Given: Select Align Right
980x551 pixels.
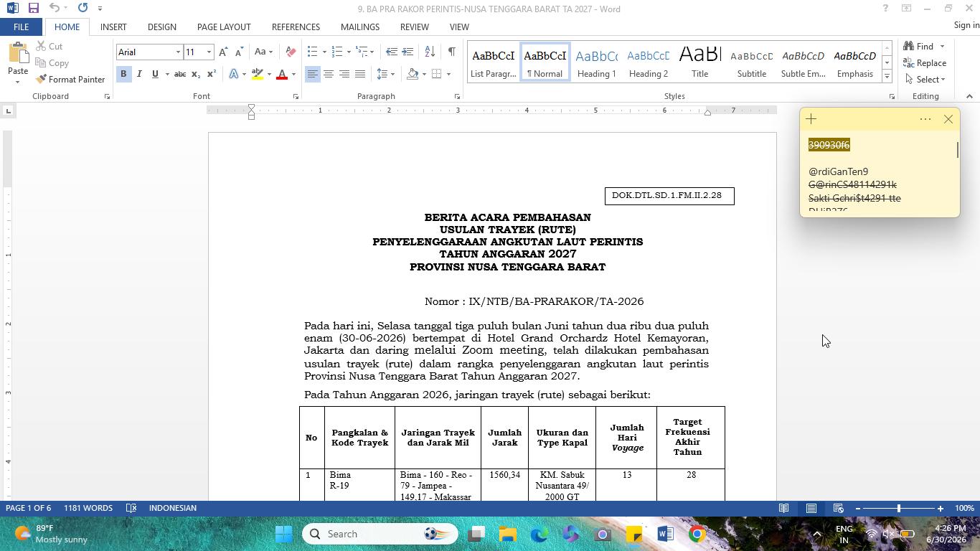Looking at the screenshot, I should (344, 74).
